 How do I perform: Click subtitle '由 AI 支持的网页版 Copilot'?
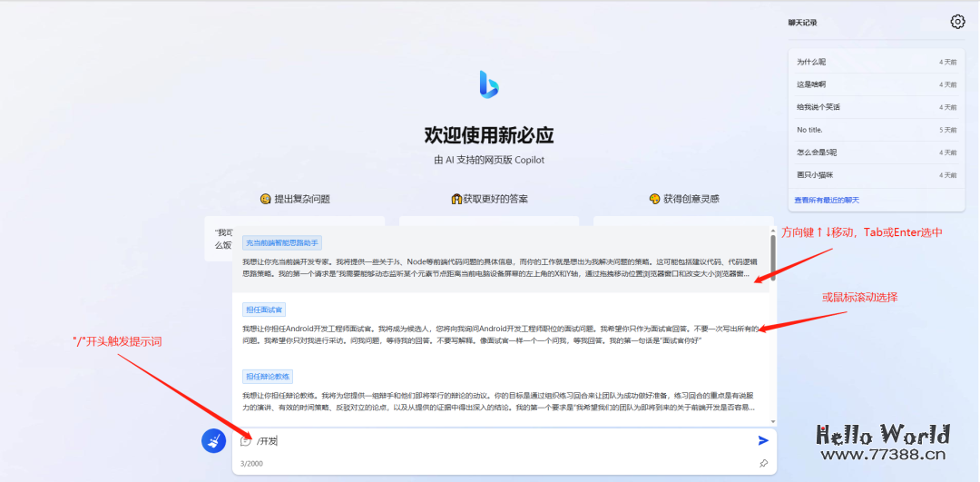pyautogui.click(x=489, y=160)
